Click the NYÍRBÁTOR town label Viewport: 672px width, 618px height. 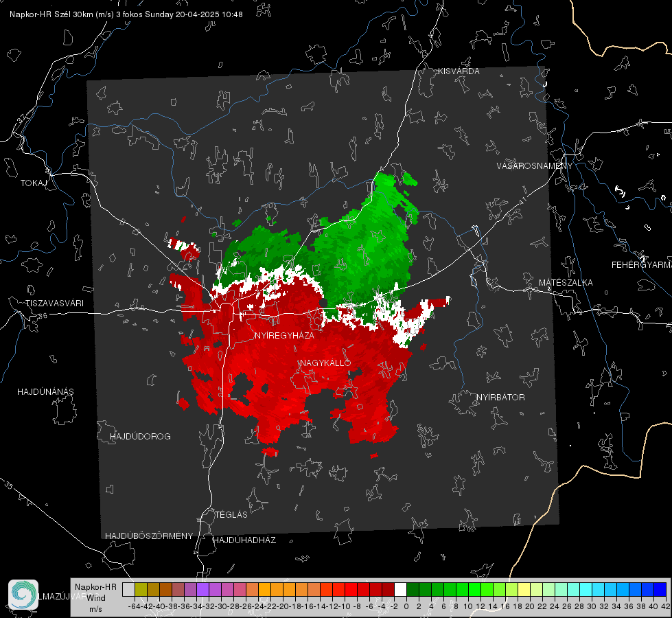click(x=500, y=398)
